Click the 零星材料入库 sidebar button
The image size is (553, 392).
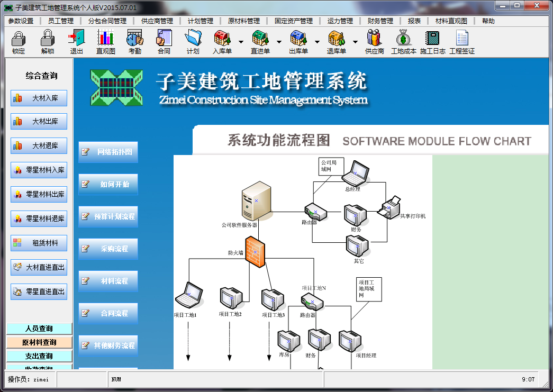click(x=39, y=170)
